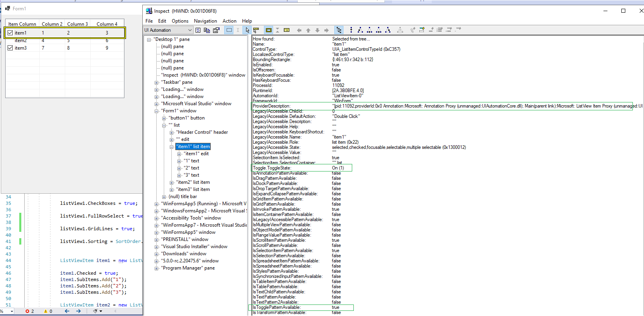The width and height of the screenshot is (644, 316).
Task: Click the "Column 3" header in Form1
Action: coord(78,24)
